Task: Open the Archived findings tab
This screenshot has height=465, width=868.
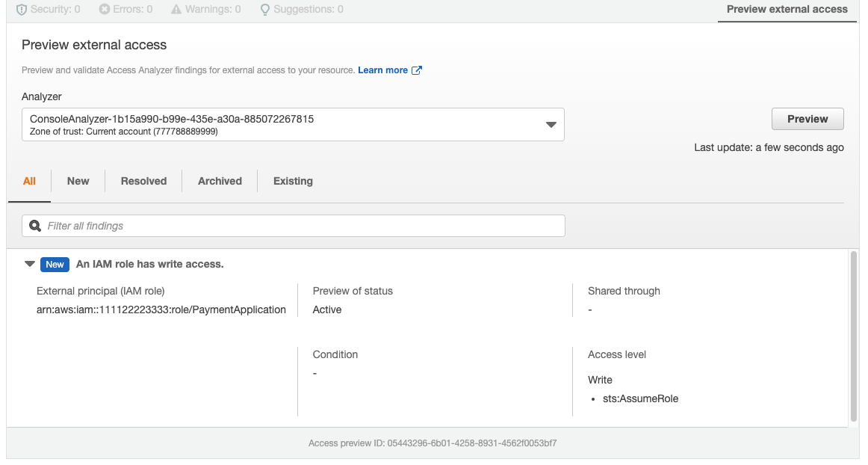Action: (220, 181)
